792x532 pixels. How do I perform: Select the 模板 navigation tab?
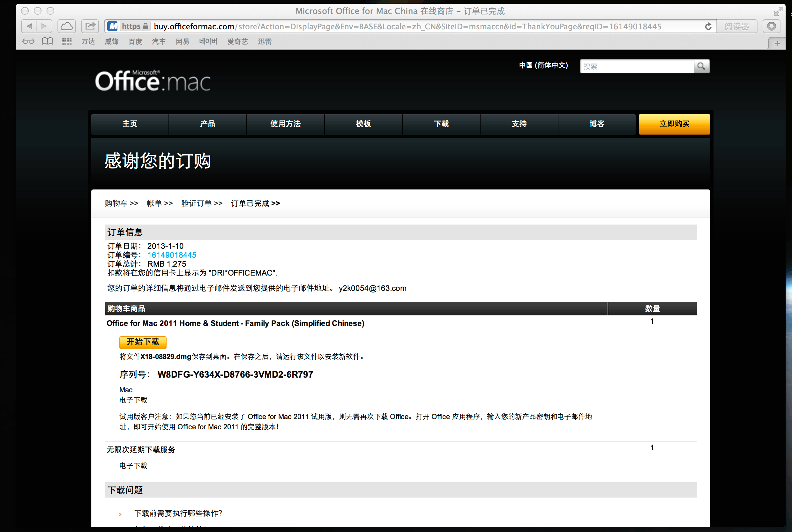(363, 124)
